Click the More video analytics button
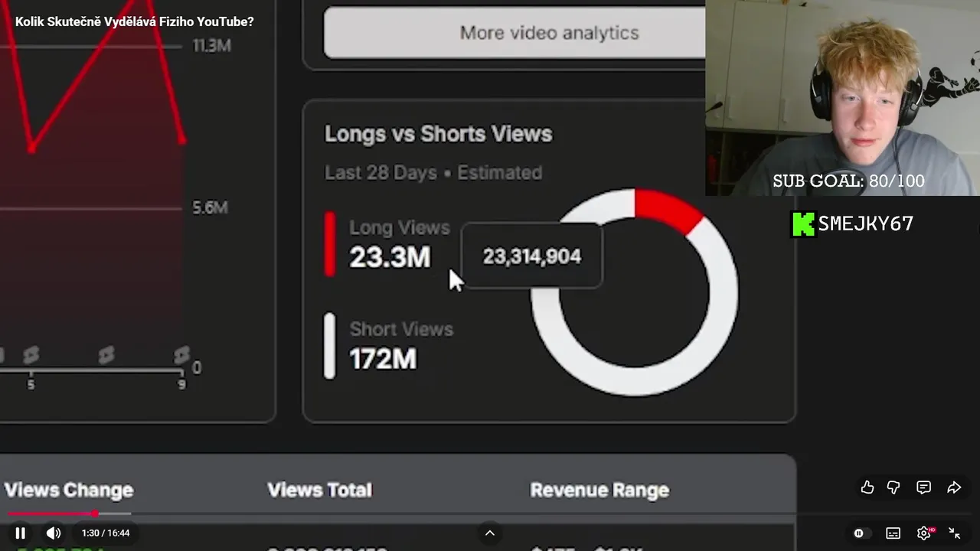Viewport: 980px width, 551px height. 514,33
